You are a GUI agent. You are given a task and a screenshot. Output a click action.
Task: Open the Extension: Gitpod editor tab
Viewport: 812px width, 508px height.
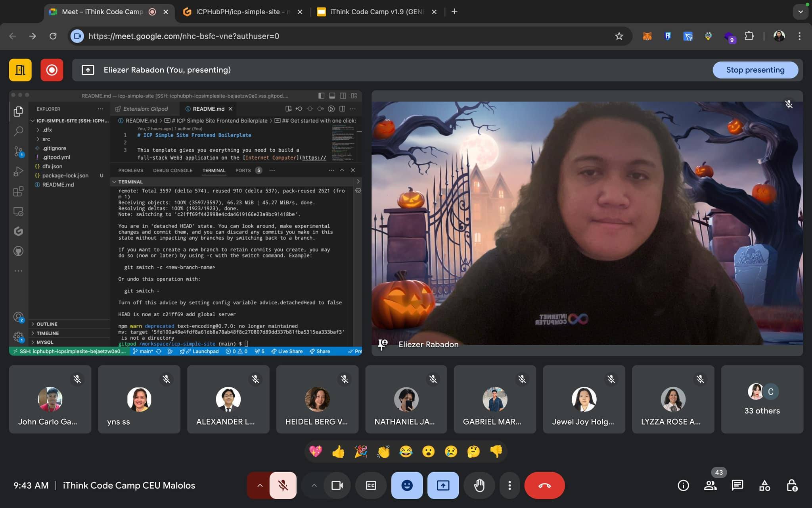tap(145, 109)
